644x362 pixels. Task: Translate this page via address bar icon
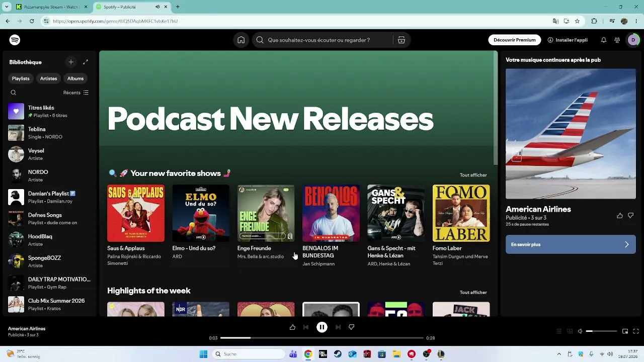pos(555,21)
